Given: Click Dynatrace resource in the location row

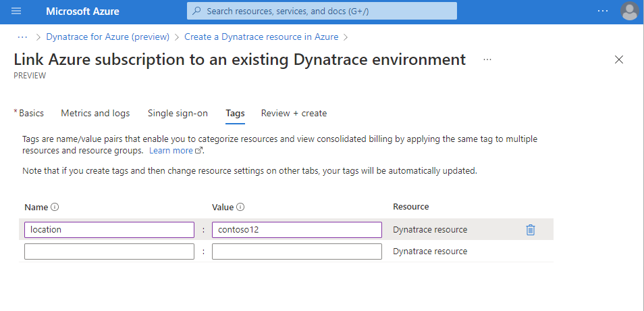Looking at the screenshot, I should pyautogui.click(x=430, y=230).
